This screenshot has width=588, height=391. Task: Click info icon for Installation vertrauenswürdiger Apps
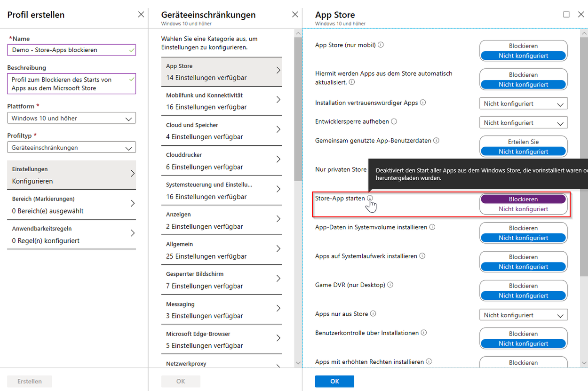(x=423, y=103)
